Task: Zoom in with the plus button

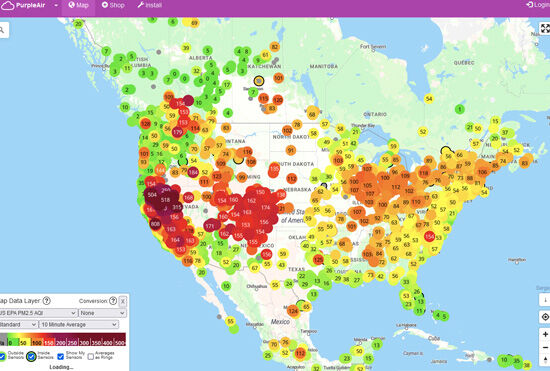Action: (x=545, y=335)
